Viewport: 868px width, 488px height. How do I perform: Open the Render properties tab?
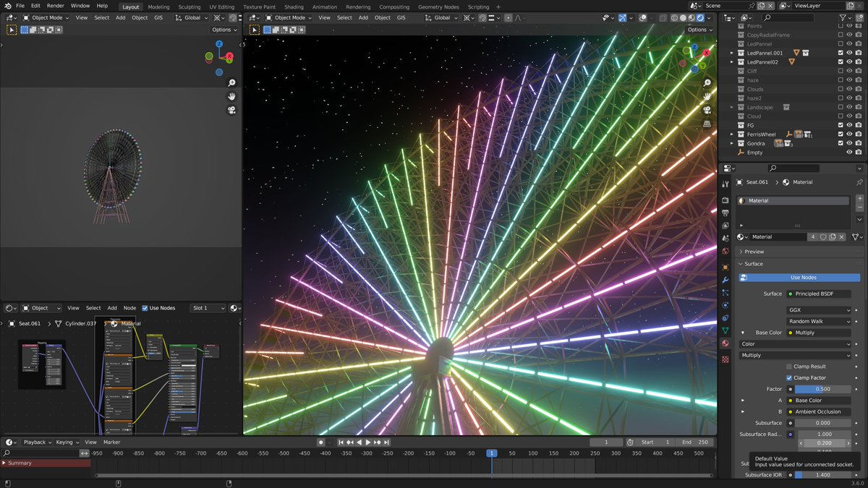point(725,200)
